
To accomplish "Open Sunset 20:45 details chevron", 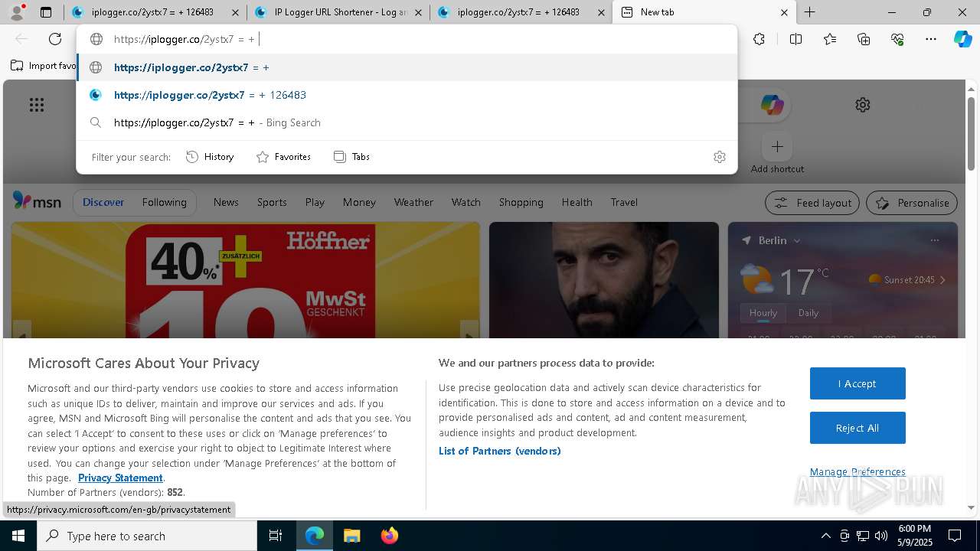I will pos(942,280).
